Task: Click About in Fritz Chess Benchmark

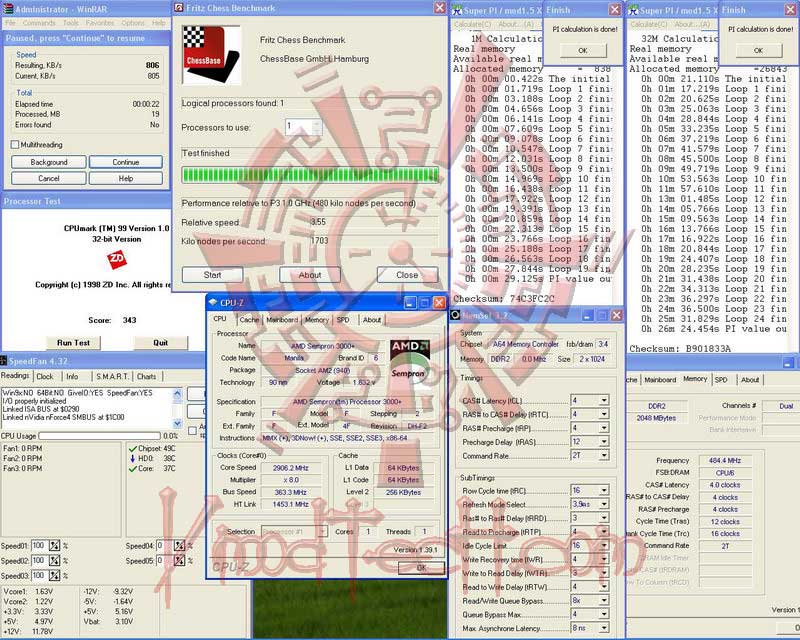Action: 310,275
